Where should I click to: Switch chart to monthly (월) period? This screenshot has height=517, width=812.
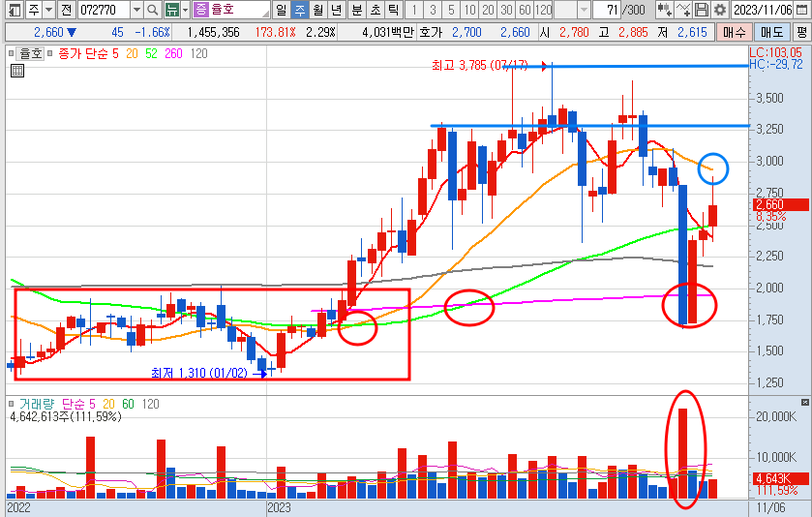(x=318, y=10)
